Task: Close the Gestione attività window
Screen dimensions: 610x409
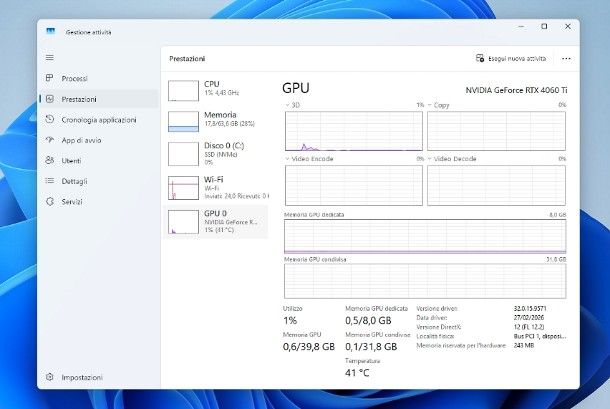Action: point(568,26)
